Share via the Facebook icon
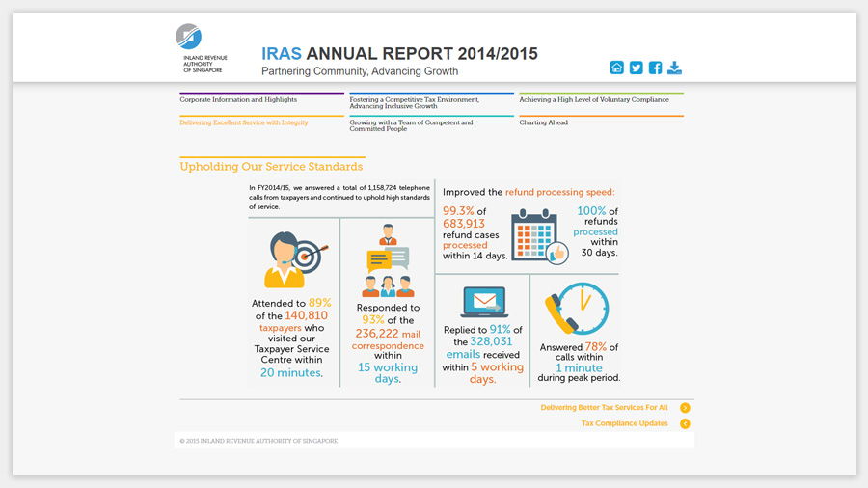This screenshot has width=868, height=488. point(656,68)
